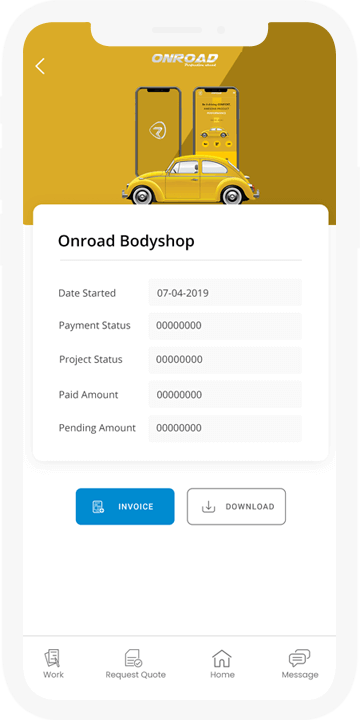Select the Paid Amount value field
This screenshot has height=720, width=360.
[225, 394]
